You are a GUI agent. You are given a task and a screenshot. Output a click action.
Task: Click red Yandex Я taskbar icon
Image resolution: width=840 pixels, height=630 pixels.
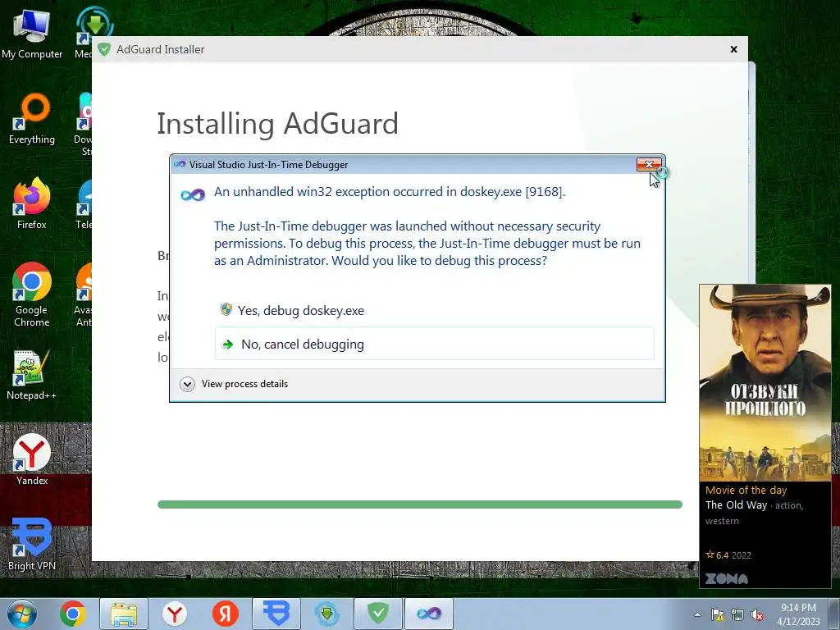(x=225, y=614)
